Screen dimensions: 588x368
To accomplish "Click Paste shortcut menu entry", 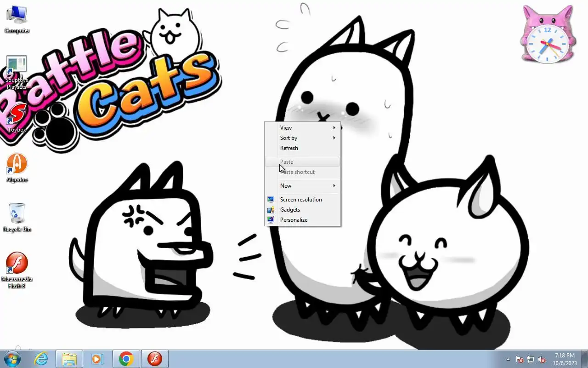I will (303, 172).
